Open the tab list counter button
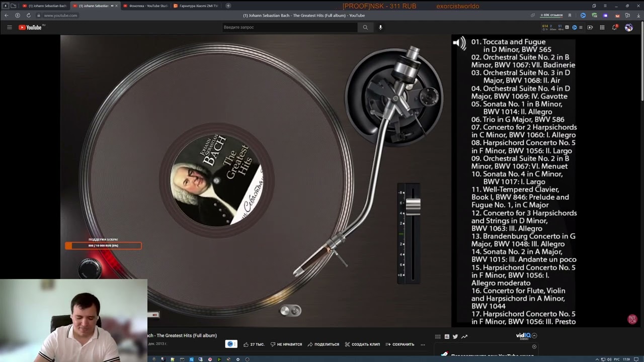The height and width of the screenshot is (362, 644). (6, 6)
